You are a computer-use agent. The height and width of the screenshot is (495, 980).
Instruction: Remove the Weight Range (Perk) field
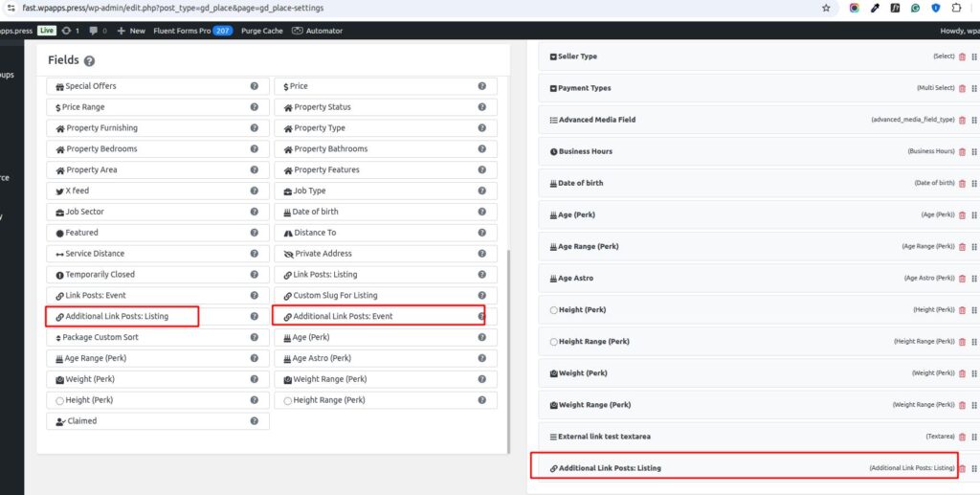click(962, 405)
